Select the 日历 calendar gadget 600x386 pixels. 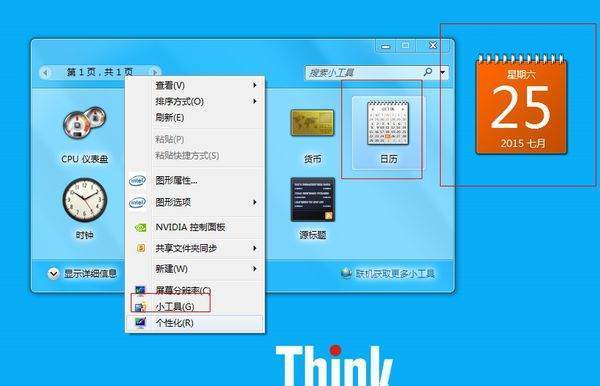[388, 133]
